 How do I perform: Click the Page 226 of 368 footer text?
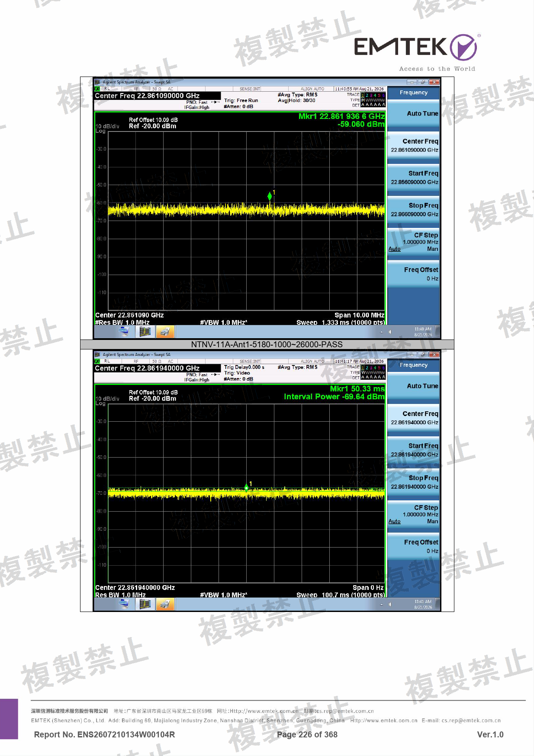pos(307,734)
